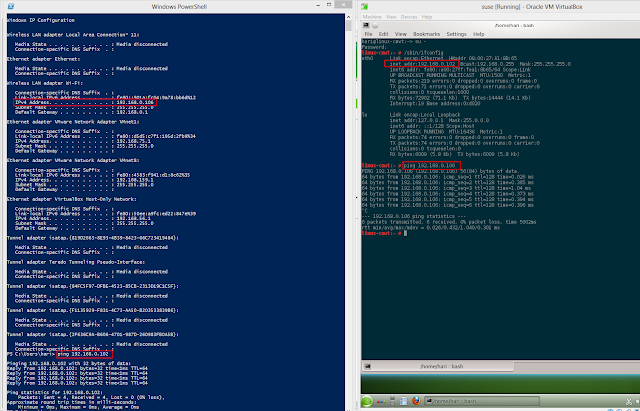Viewport: 640px width, 411px height.
Task: Open the Konsole Help menu beside Settings
Action: (x=478, y=34)
